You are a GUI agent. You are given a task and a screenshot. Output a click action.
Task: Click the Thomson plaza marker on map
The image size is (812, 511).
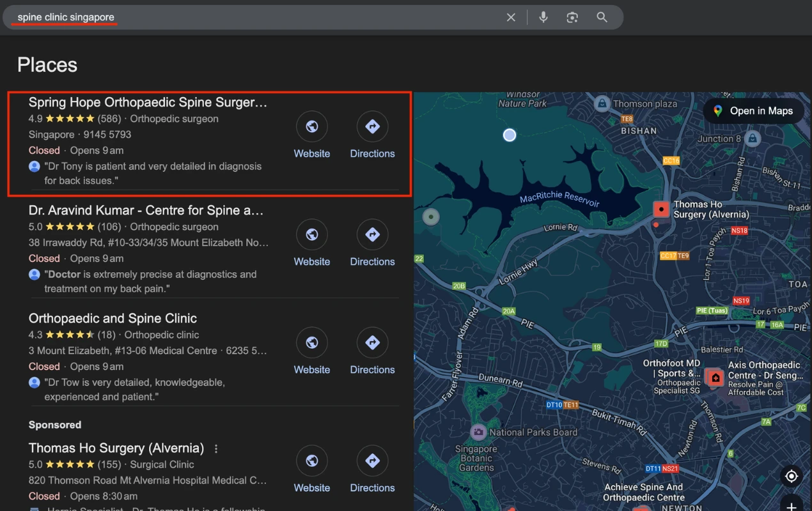tap(601, 103)
